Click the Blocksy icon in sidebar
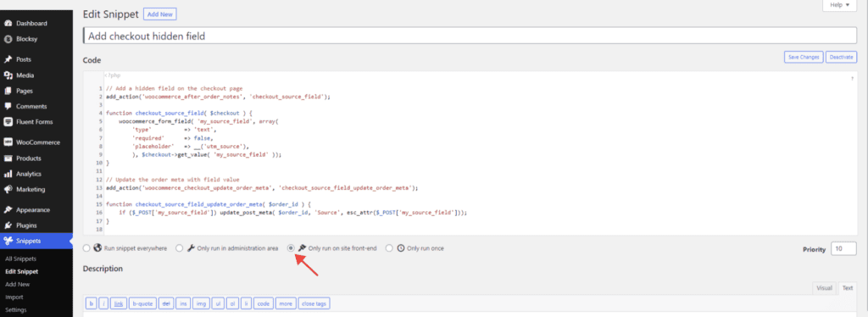Image resolution: width=868 pixels, height=317 pixels. coord(8,39)
